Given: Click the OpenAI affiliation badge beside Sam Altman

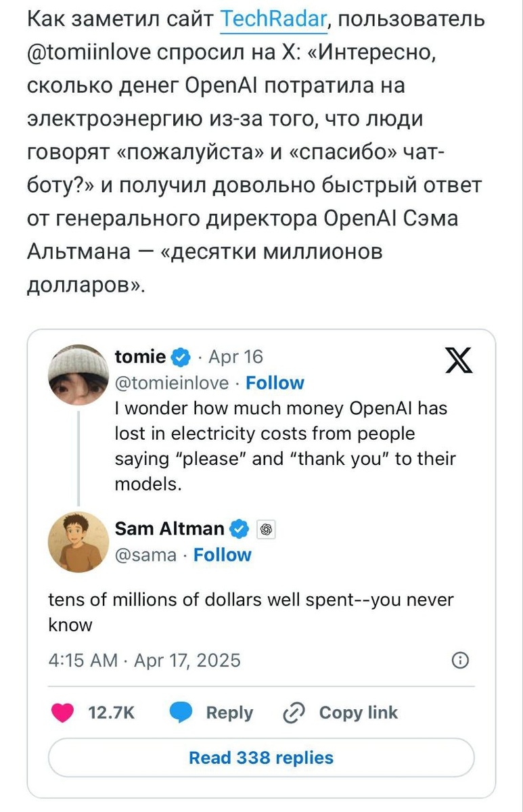Looking at the screenshot, I should pos(266,529).
